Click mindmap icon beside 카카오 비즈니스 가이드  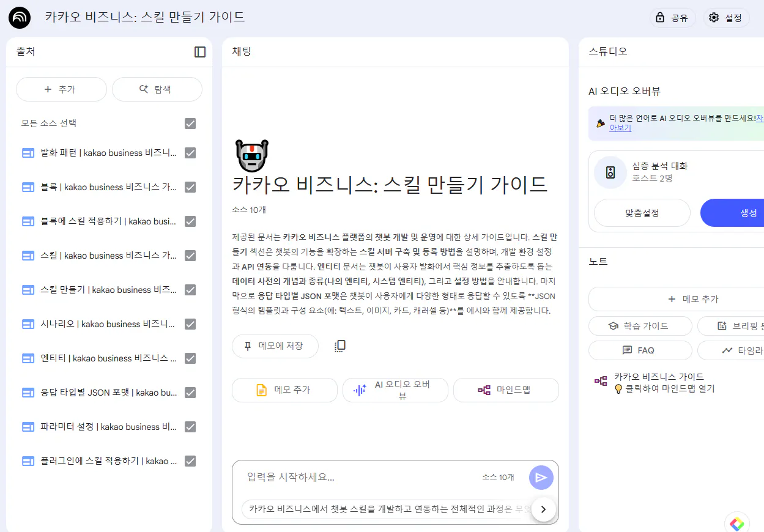coord(601,381)
